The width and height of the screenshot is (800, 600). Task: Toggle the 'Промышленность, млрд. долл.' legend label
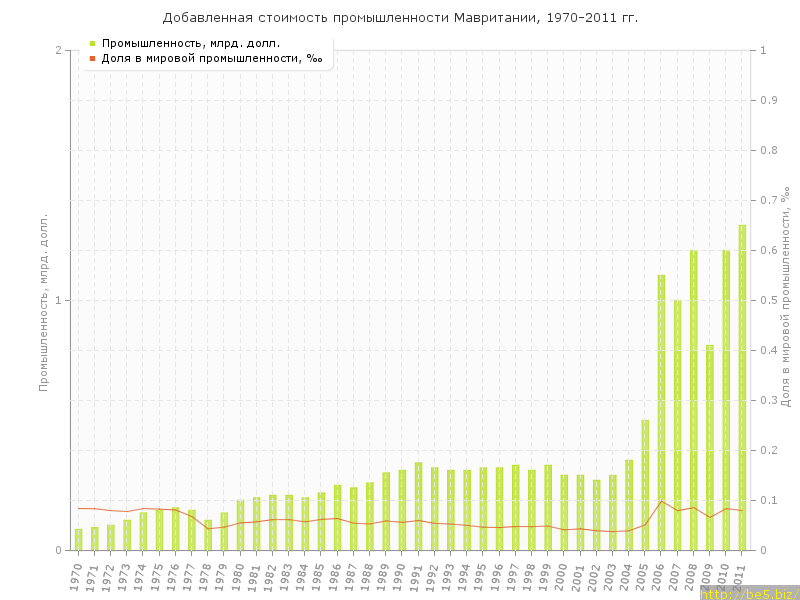coord(190,43)
